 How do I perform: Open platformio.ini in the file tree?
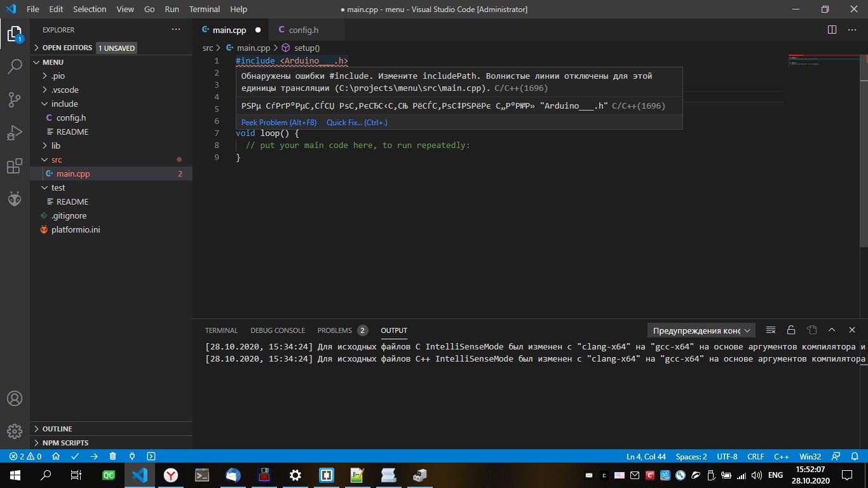[x=111, y=229]
